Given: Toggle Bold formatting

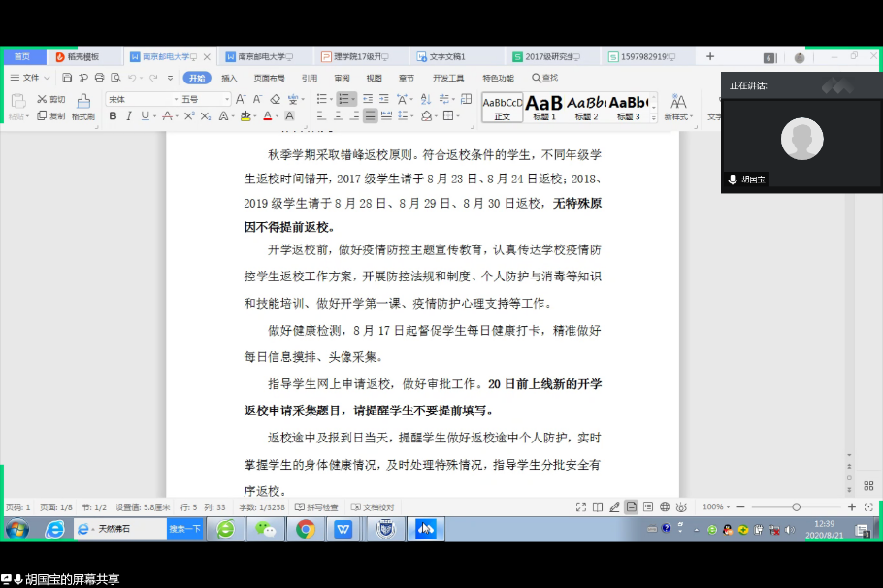Looking at the screenshot, I should tap(113, 116).
